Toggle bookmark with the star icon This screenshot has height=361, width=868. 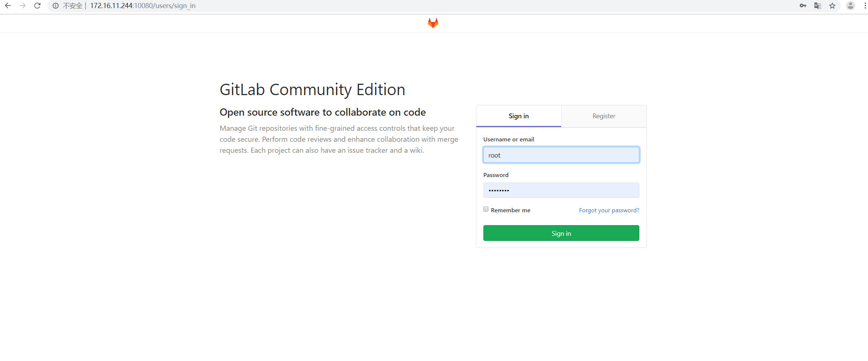832,6
